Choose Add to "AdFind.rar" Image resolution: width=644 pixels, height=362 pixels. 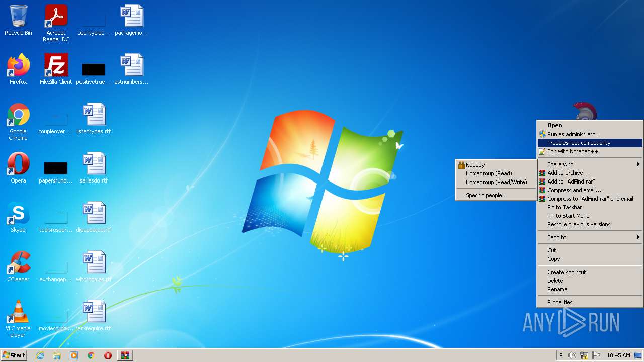coord(590,182)
